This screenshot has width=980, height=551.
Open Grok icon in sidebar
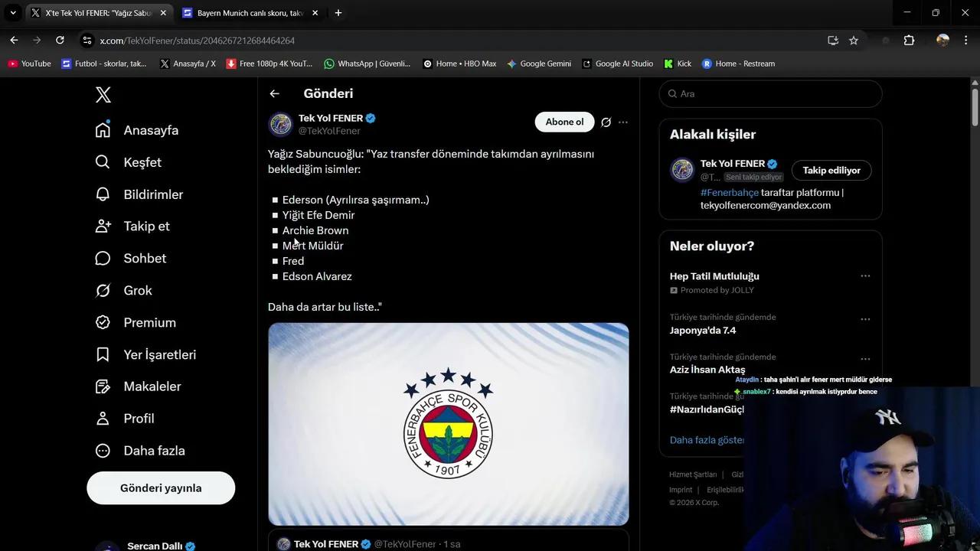pyautogui.click(x=103, y=291)
